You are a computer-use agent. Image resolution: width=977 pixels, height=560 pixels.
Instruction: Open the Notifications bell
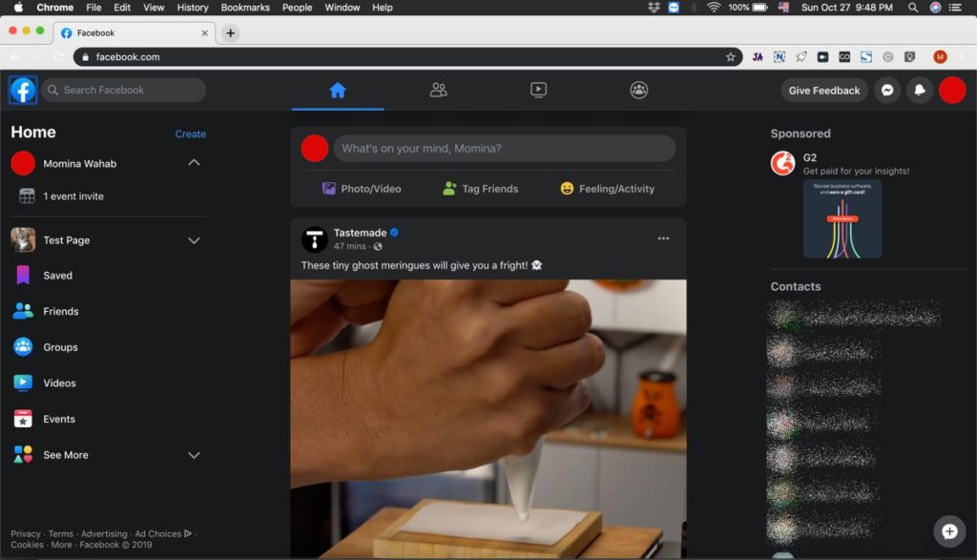(x=919, y=90)
